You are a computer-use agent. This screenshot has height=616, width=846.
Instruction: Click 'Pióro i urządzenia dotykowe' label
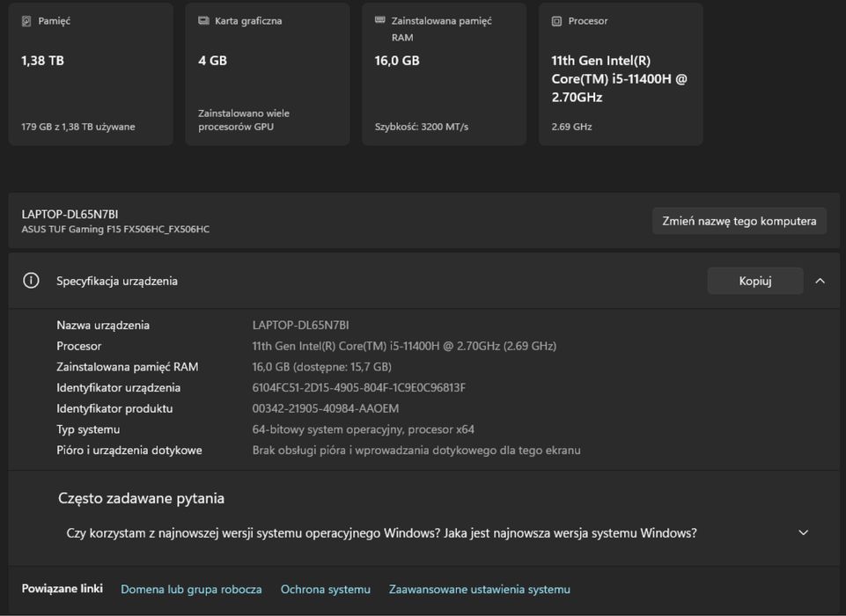(129, 451)
